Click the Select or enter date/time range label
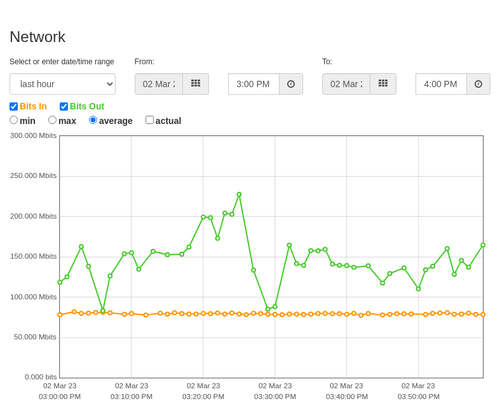 (x=62, y=62)
